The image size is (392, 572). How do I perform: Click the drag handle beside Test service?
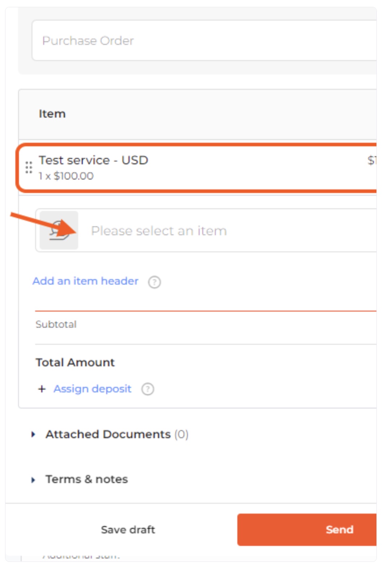point(29,168)
